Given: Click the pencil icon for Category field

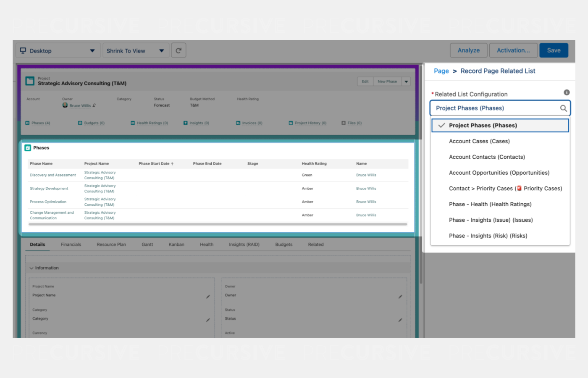Looking at the screenshot, I should click(208, 320).
